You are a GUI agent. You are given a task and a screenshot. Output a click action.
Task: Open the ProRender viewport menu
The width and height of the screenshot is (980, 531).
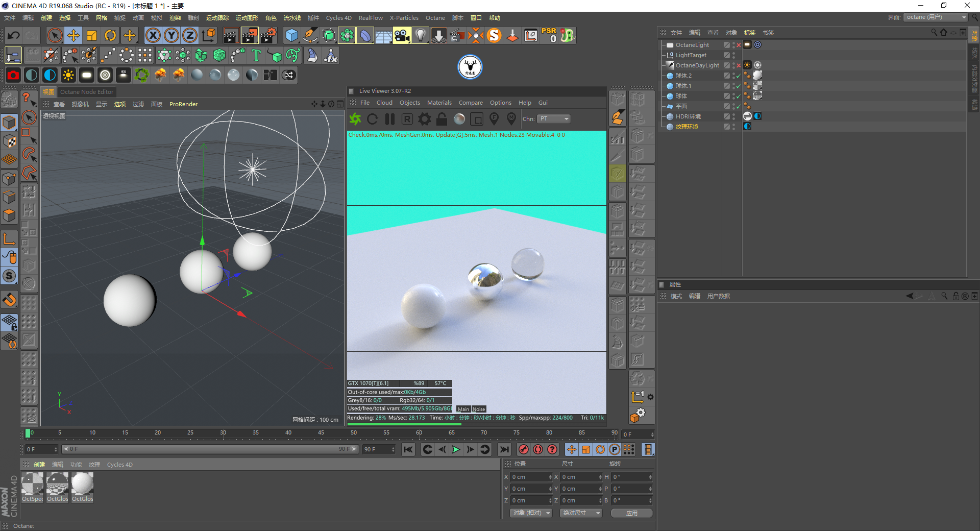click(x=183, y=104)
